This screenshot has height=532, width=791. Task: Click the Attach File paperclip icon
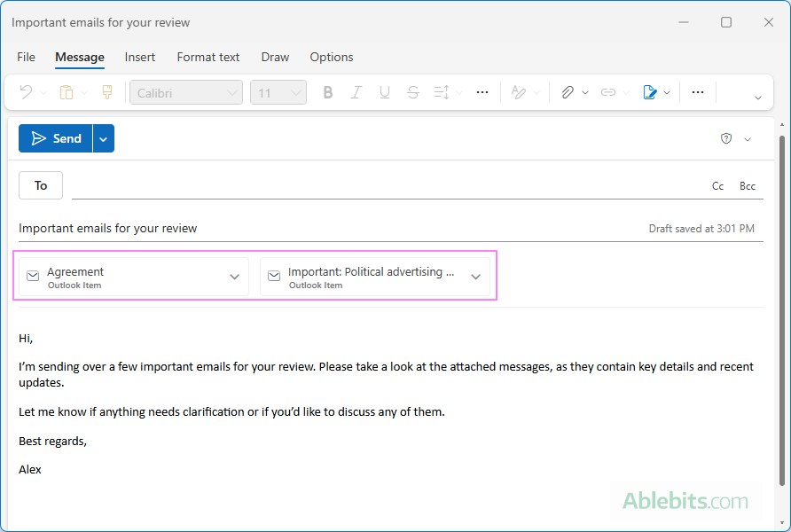[568, 92]
